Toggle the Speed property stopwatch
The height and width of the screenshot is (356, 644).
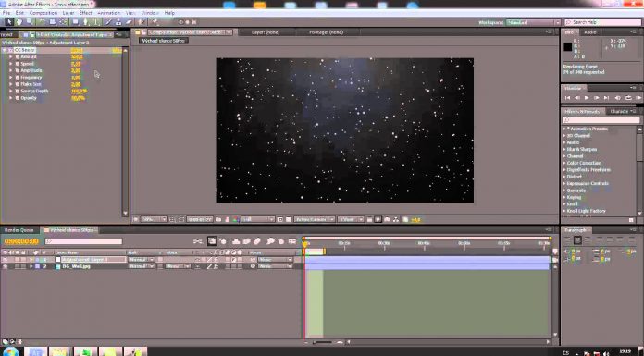[18, 64]
